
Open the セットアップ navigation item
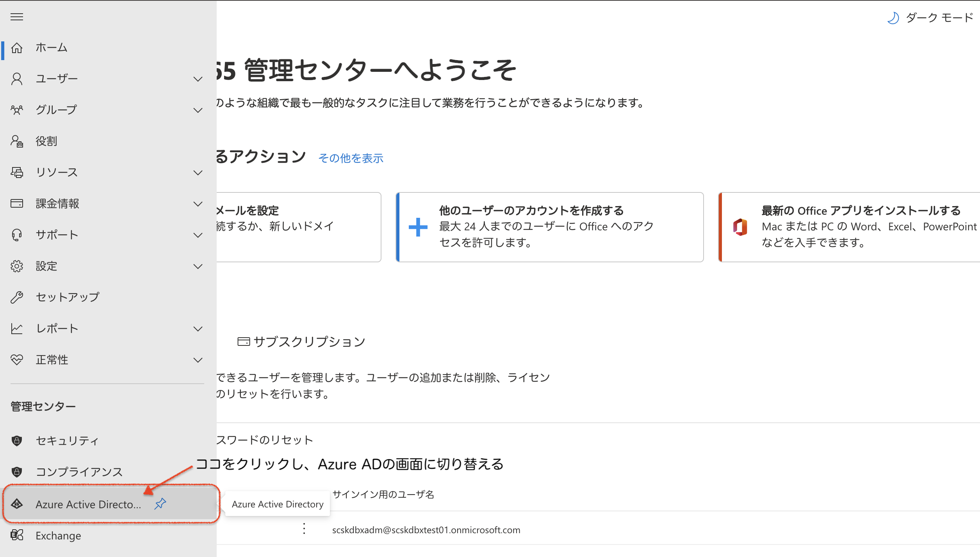pyautogui.click(x=108, y=297)
